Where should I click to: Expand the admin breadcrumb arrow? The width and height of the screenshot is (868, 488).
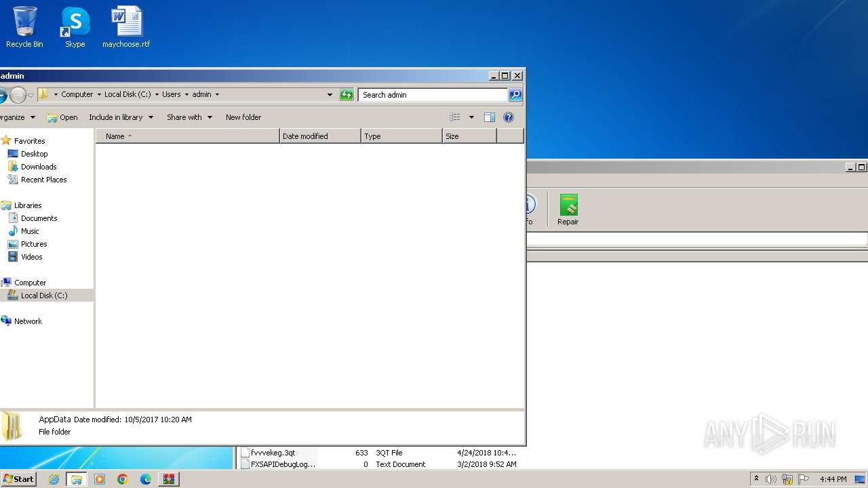tap(217, 95)
